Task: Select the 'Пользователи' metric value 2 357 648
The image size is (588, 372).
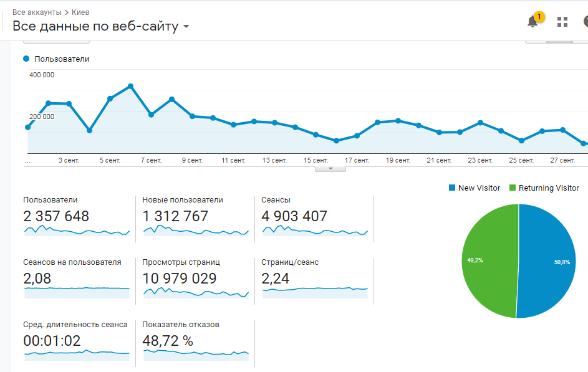Action: (56, 216)
